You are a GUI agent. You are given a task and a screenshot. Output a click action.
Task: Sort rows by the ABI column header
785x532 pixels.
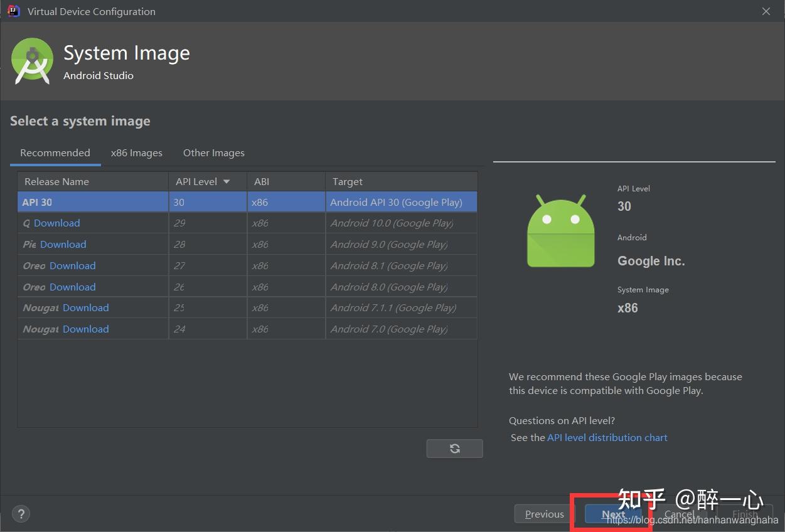pyautogui.click(x=261, y=181)
